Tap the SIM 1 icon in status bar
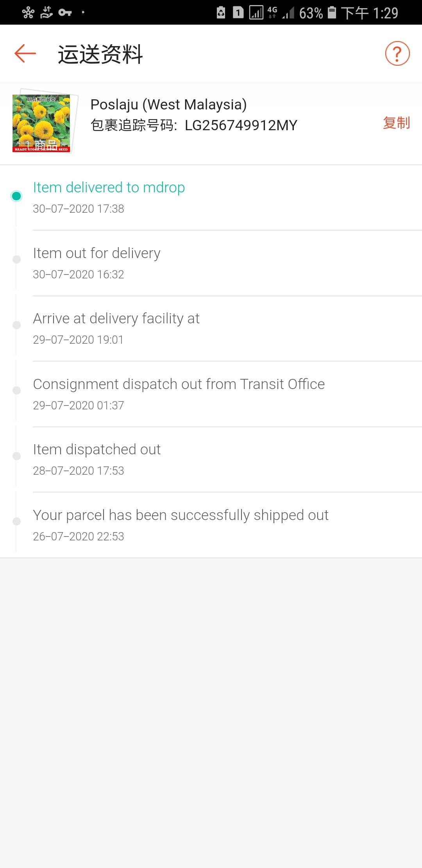The height and width of the screenshot is (868, 422). point(238,13)
